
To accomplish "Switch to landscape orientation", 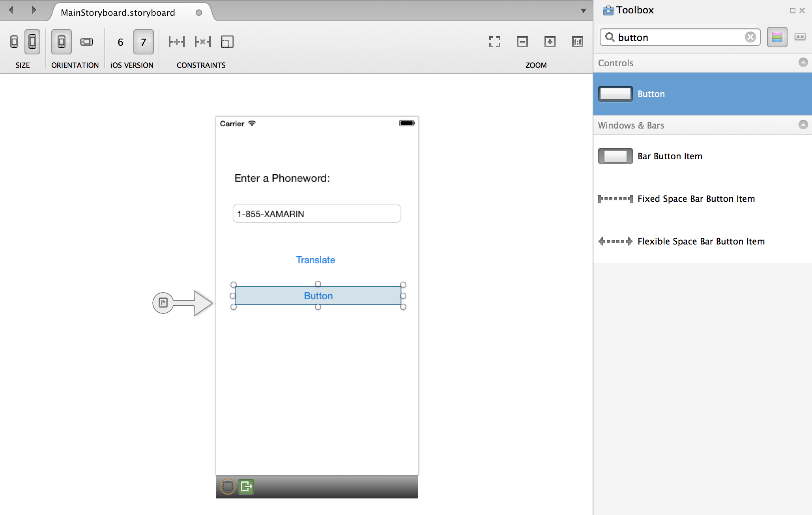I will pyautogui.click(x=87, y=42).
